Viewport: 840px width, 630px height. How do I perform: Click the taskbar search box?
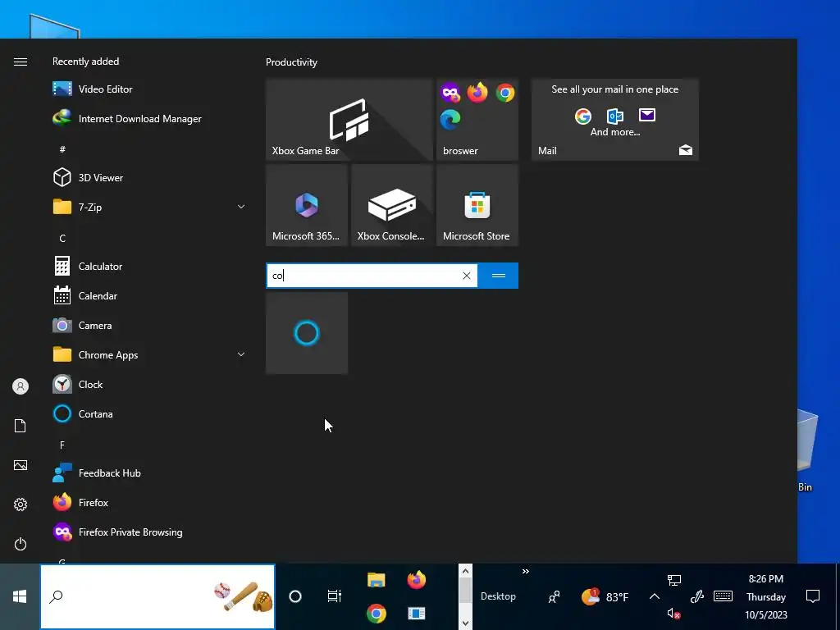[157, 596]
